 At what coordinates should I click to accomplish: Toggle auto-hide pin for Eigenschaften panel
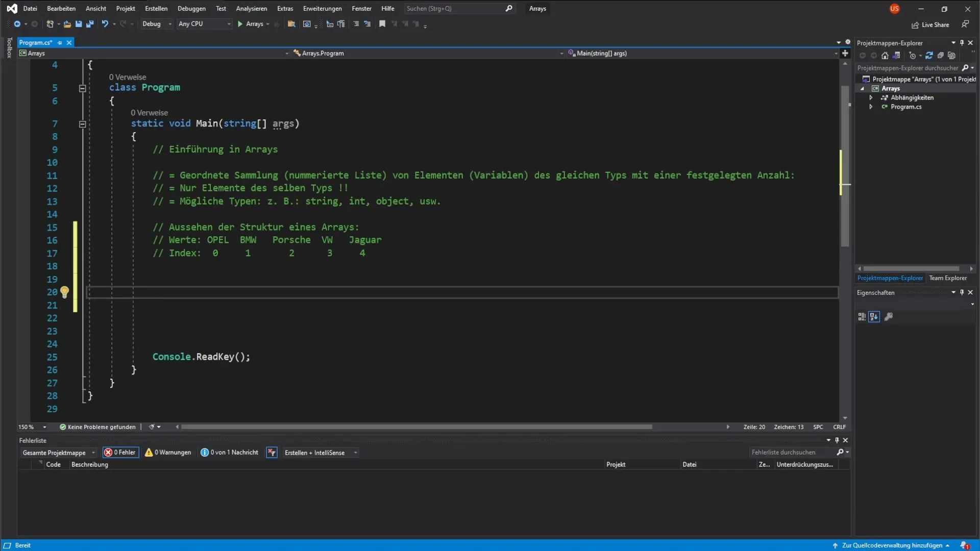(x=962, y=292)
